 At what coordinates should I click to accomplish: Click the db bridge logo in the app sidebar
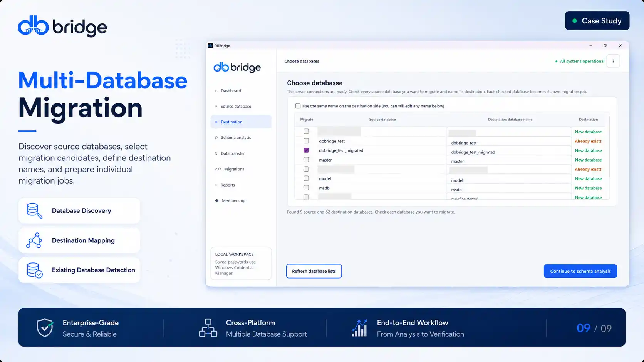tap(237, 67)
